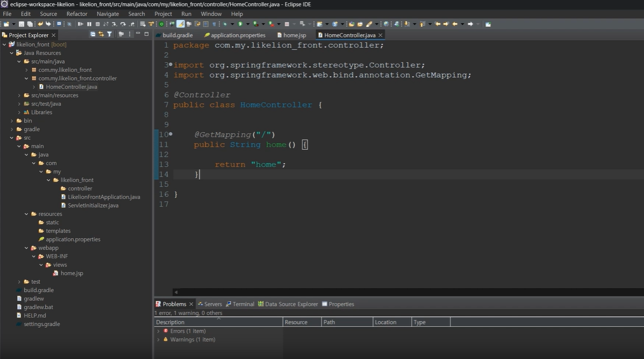Click Collapse All in Project Explorer
This screenshot has height=359, width=644.
(93, 34)
